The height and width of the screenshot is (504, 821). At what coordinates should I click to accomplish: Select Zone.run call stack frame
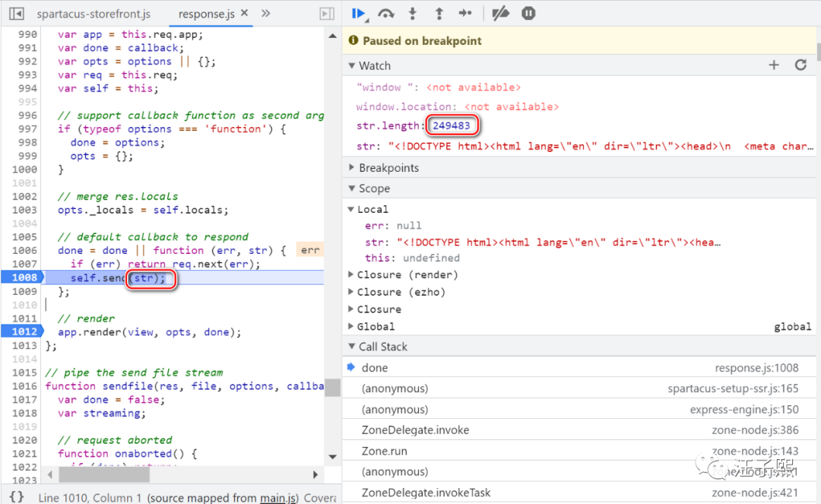[x=579, y=451]
